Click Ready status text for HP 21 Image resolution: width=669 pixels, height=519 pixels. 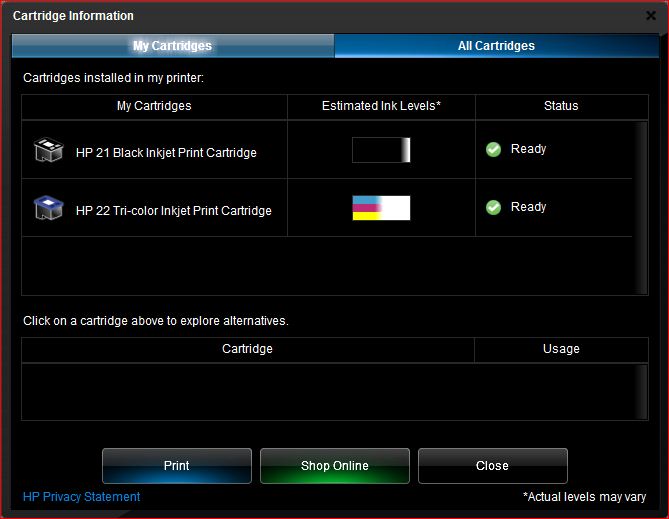point(529,149)
